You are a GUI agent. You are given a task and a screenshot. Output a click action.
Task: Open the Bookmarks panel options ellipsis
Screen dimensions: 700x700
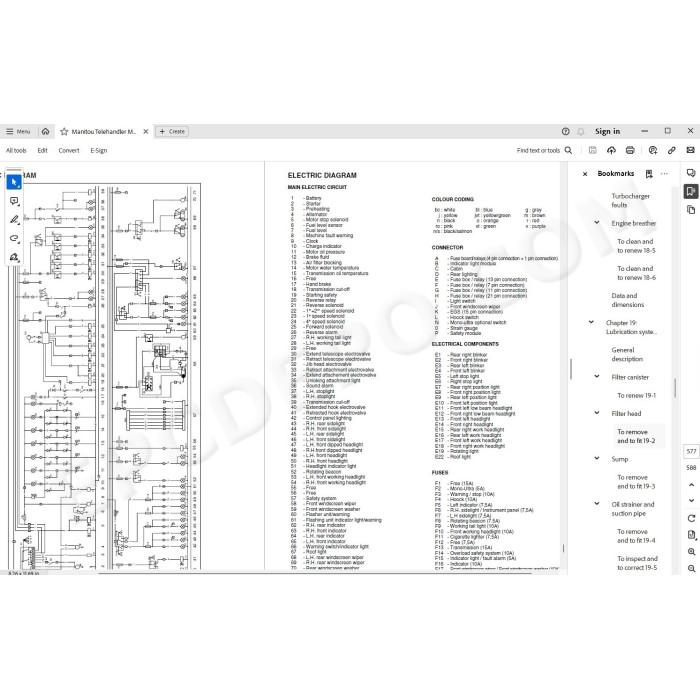tap(664, 174)
